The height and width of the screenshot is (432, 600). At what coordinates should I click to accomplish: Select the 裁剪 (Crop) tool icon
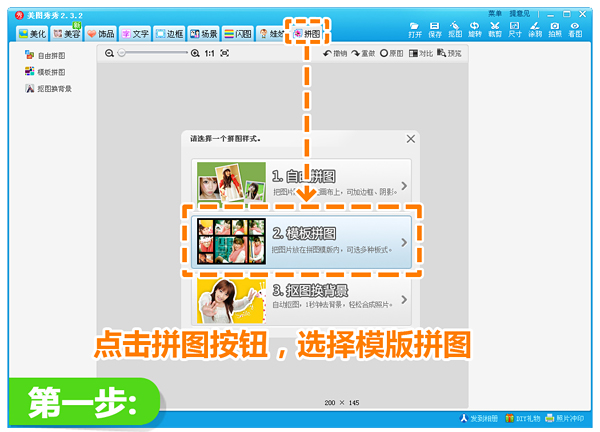(495, 28)
